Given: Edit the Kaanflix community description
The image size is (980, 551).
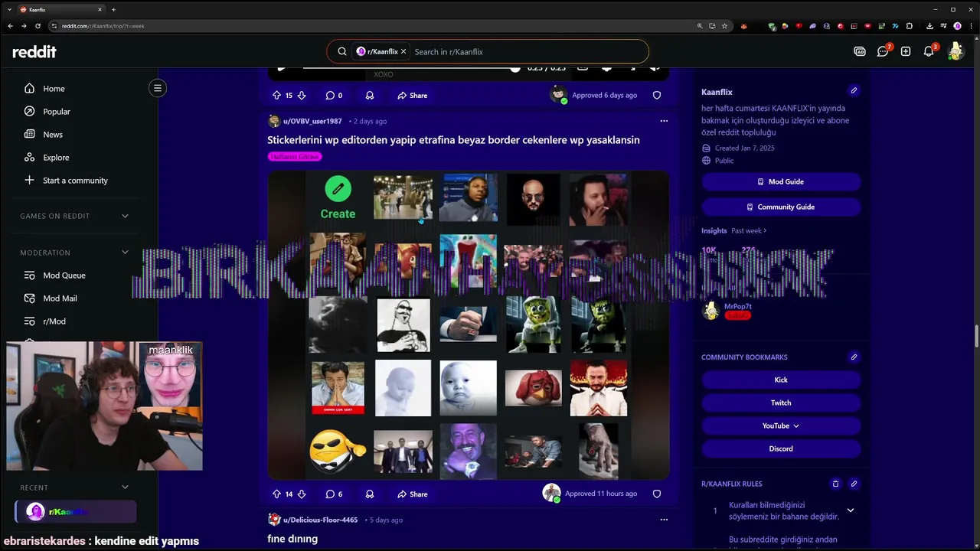Looking at the screenshot, I should pyautogui.click(x=854, y=90).
